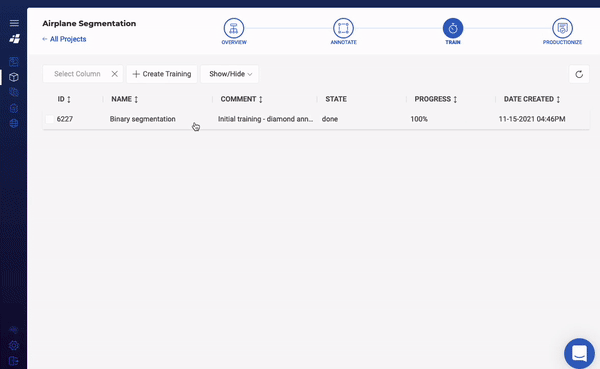Expand the Show/Hide columns dropdown

click(230, 74)
